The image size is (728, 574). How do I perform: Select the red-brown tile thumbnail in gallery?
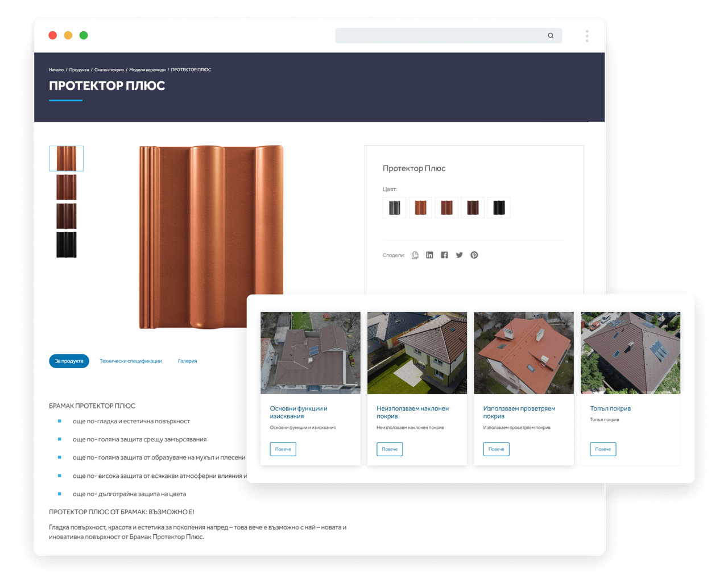pos(67,187)
